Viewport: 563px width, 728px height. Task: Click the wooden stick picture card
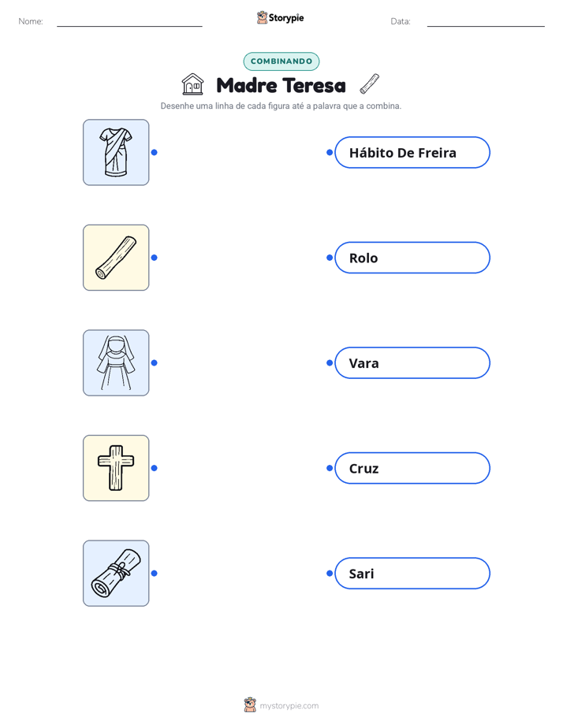coord(116,258)
